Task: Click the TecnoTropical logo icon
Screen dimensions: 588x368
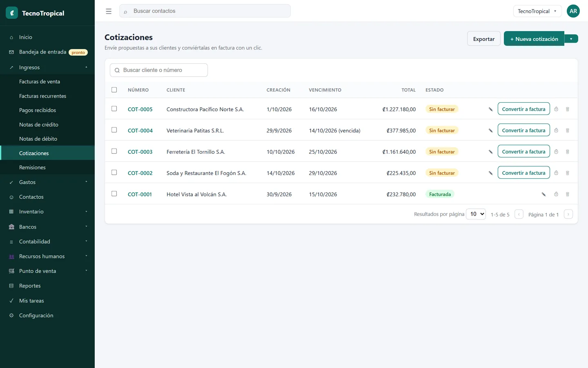Action: 12,13
